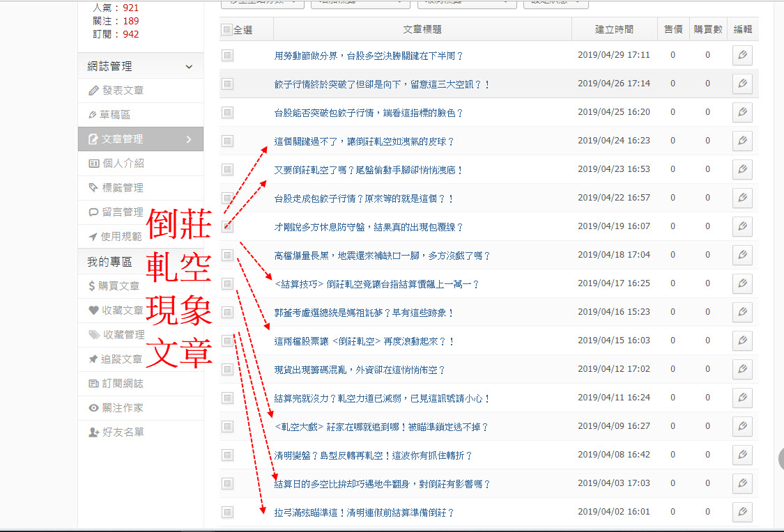Click the date 2019/04/17 16:25

tap(614, 283)
